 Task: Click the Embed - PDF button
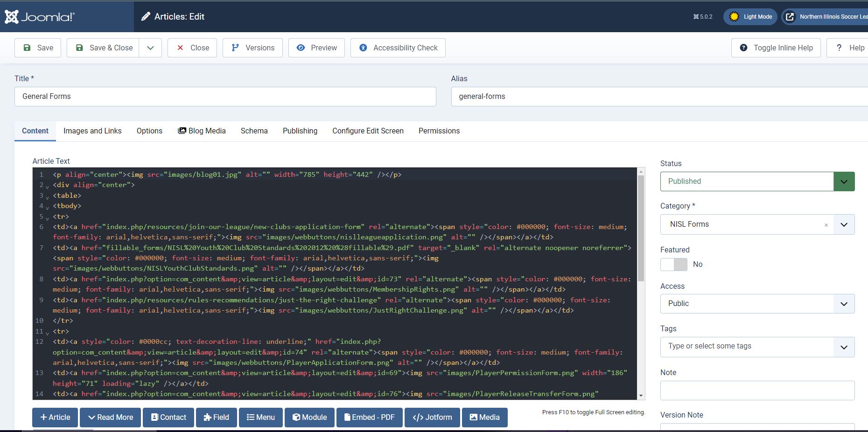pyautogui.click(x=369, y=417)
